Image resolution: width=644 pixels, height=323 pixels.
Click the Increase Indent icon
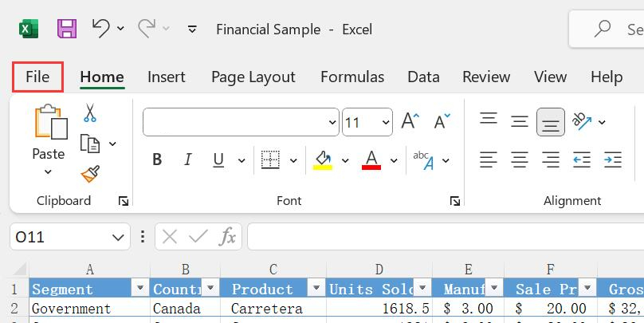click(x=612, y=160)
